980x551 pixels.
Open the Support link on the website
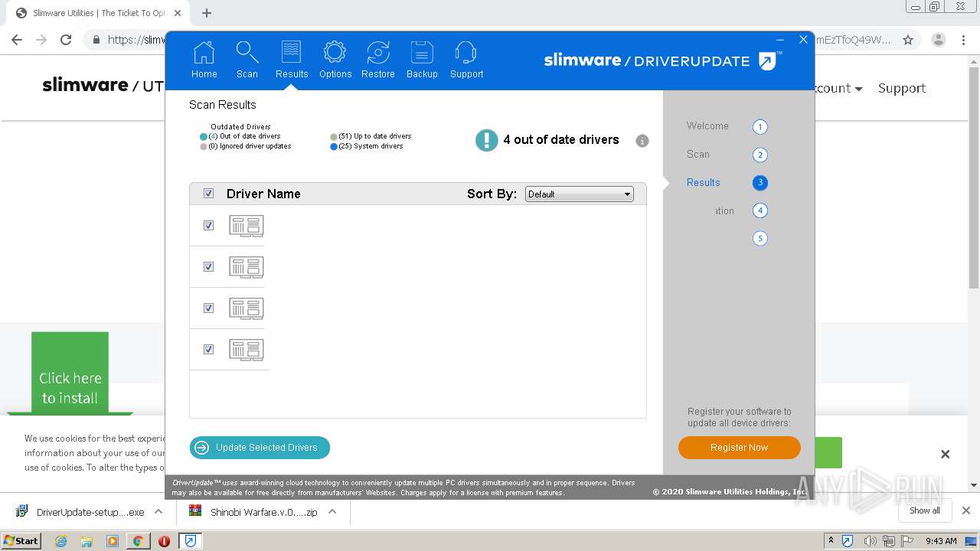pyautogui.click(x=902, y=88)
